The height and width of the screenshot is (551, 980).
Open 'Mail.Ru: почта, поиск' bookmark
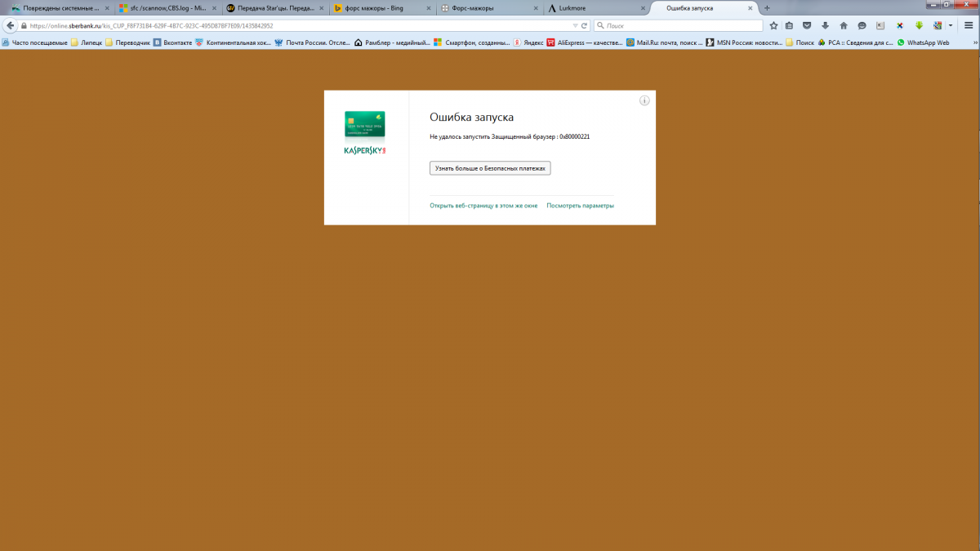click(664, 42)
